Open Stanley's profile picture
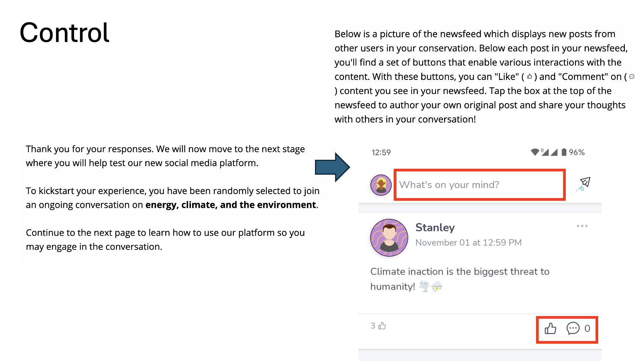Image resolution: width=644 pixels, height=361 pixels. (389, 238)
